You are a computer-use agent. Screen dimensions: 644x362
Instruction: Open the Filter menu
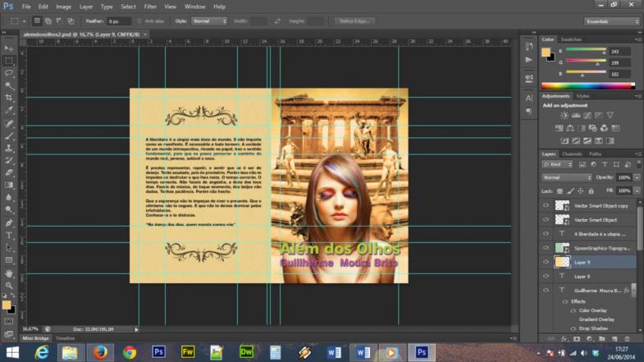click(x=150, y=6)
